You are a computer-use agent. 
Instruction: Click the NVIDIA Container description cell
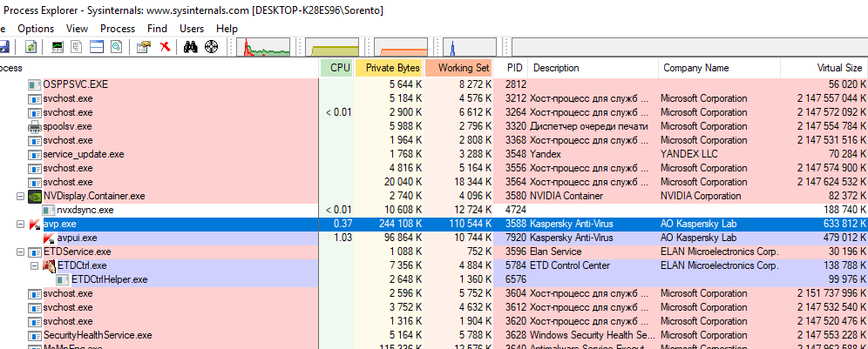coord(566,196)
